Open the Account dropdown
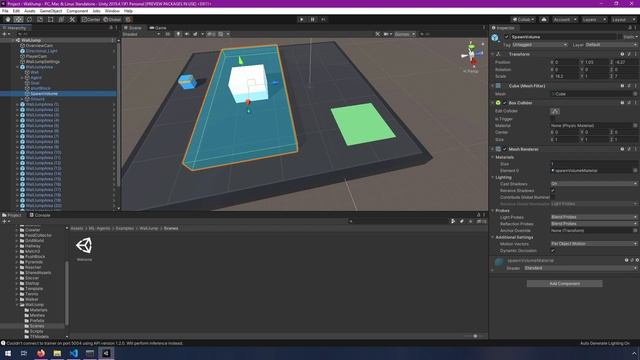Image resolution: width=640 pixels, height=360 pixels. pyautogui.click(x=565, y=20)
